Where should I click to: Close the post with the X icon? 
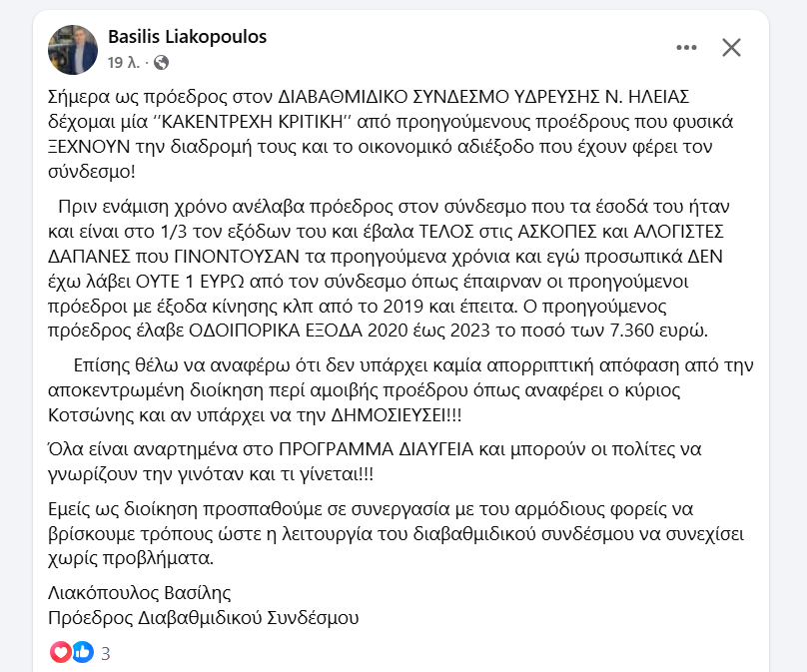[731, 48]
